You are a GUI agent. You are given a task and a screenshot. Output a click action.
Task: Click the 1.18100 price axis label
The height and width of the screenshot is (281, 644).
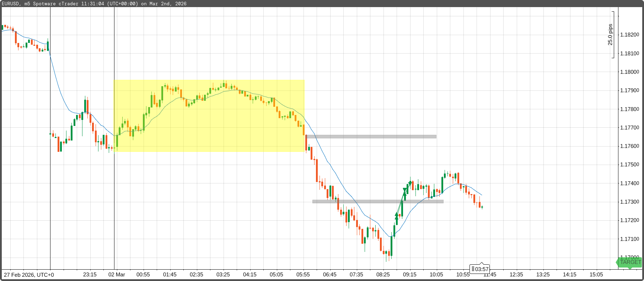pos(629,53)
